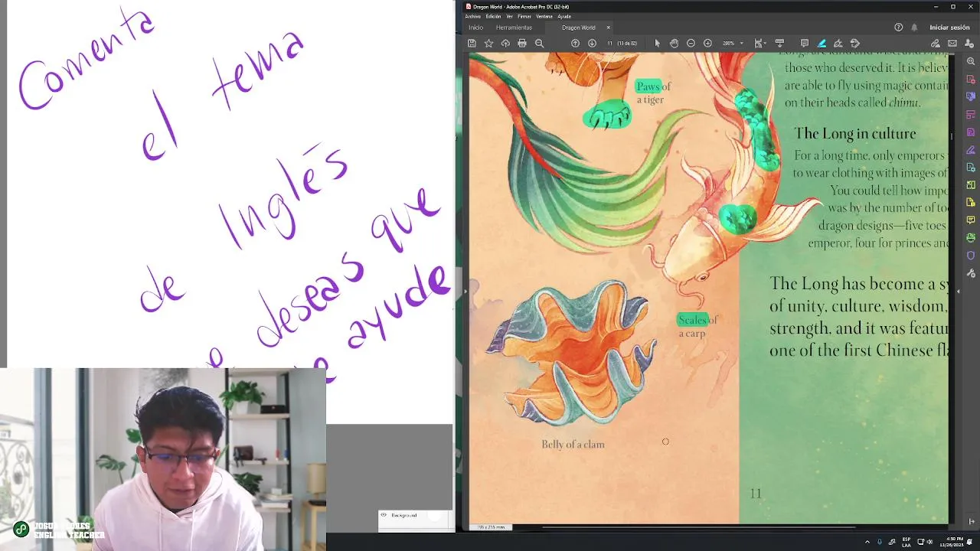Viewport: 980px width, 551px height.
Task: Show hidden system tray icons chevron
Action: pyautogui.click(x=867, y=541)
